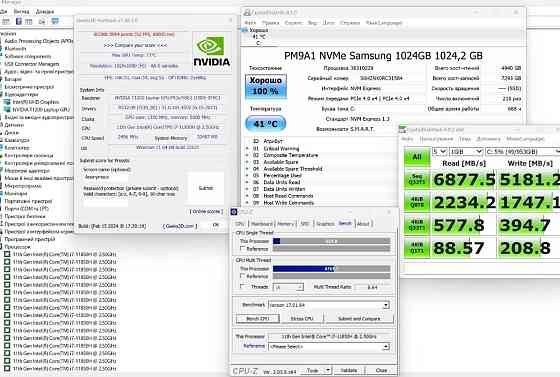The width and height of the screenshot is (560, 377).
Task: Open the [ Geeks3D.com ] link
Action: [x=180, y=226]
